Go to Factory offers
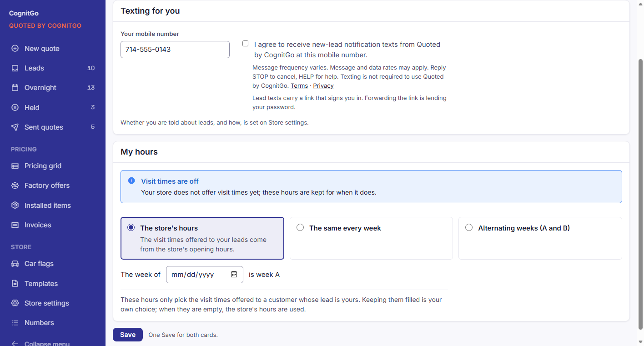644x346 pixels. (x=53, y=186)
